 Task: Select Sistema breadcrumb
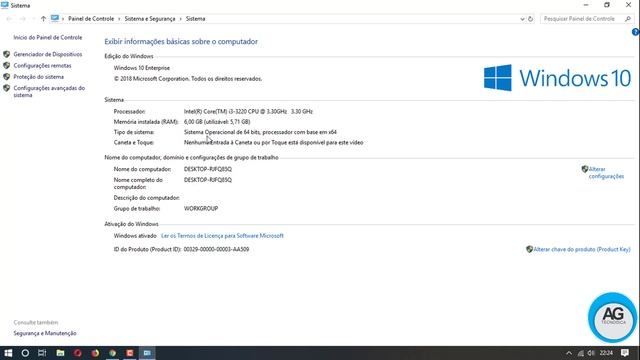click(x=196, y=19)
